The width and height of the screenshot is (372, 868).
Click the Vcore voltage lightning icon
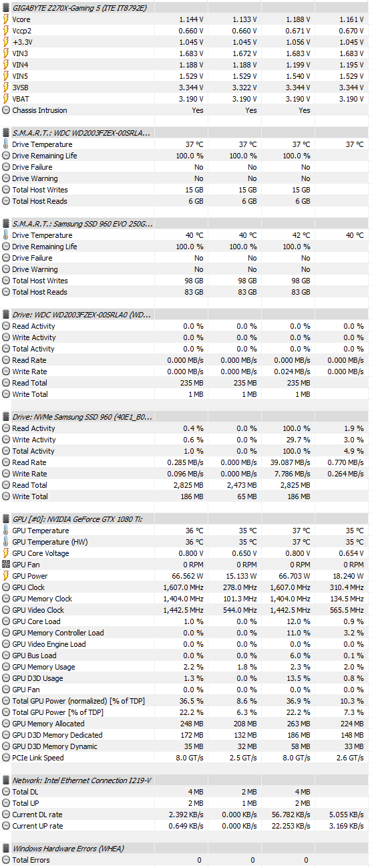(x=6, y=19)
